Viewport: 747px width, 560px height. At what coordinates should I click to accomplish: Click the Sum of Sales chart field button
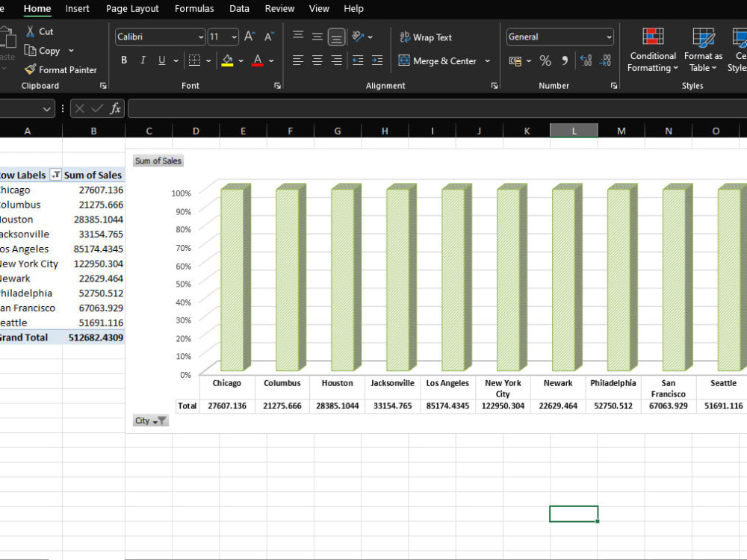tap(158, 161)
